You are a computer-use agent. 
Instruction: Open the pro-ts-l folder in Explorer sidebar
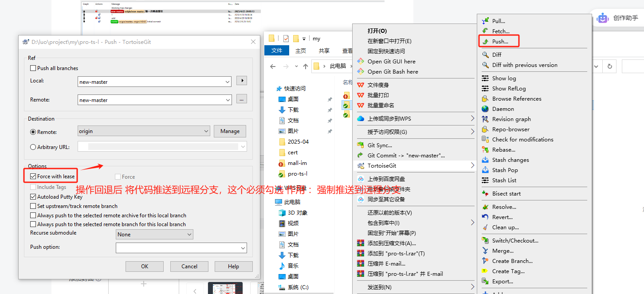297,174
